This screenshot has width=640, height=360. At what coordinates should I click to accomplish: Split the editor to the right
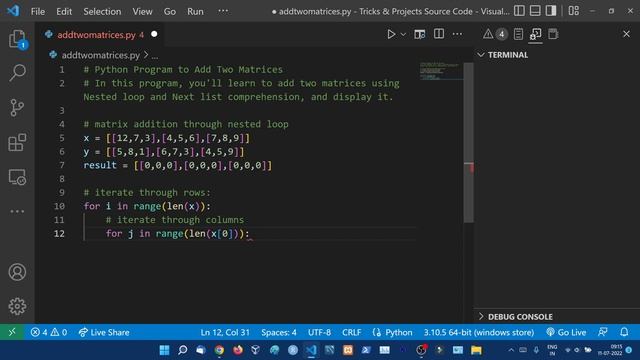coord(439,34)
